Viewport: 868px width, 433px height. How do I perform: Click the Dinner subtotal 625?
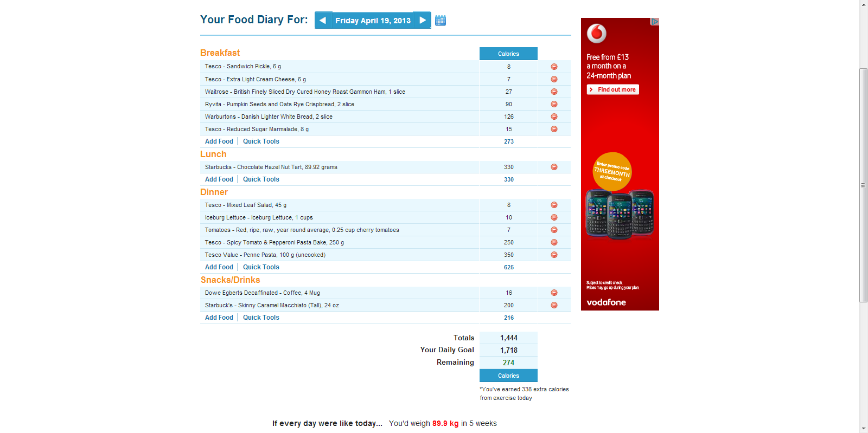tap(508, 267)
